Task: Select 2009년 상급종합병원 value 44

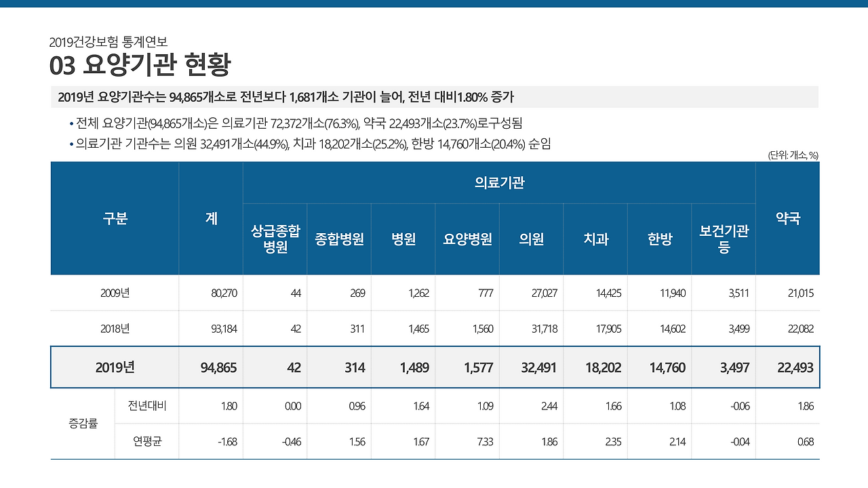Action: tap(295, 293)
